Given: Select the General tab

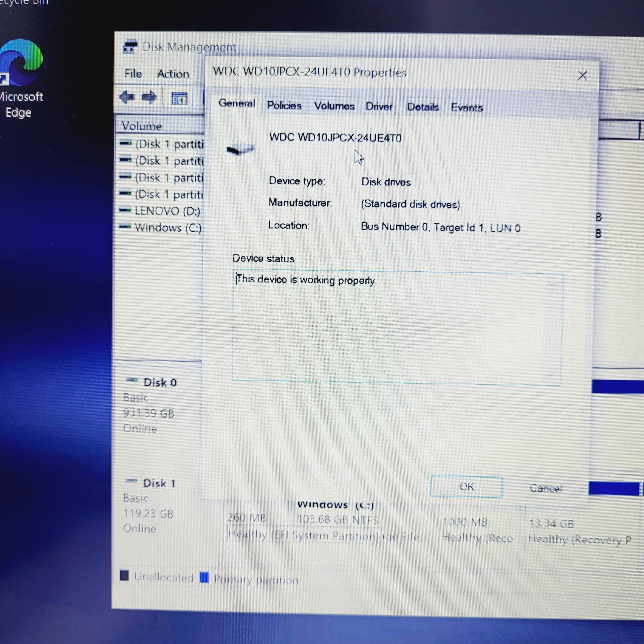Looking at the screenshot, I should point(237,103).
